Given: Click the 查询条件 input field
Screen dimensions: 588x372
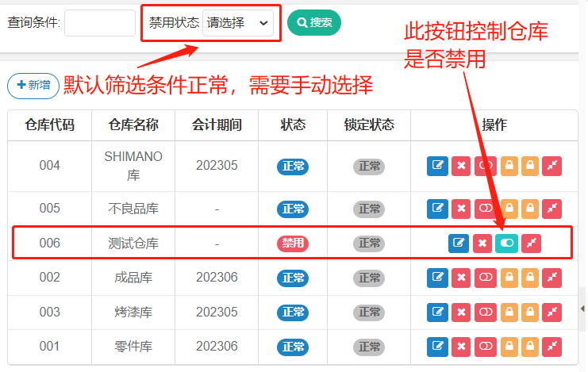Looking at the screenshot, I should coord(99,23).
